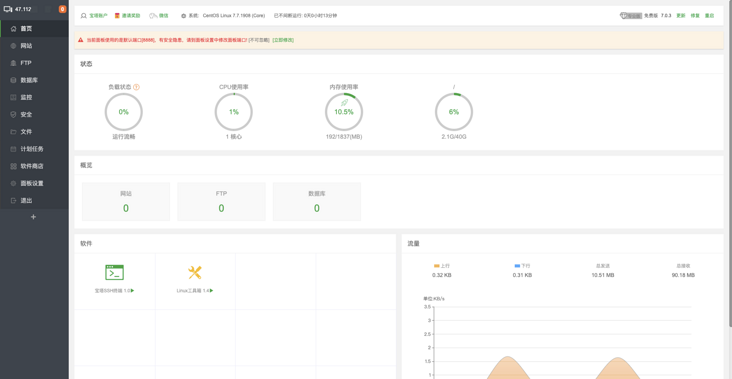Viewport: 732px width, 379px height.
Task: Click the gear icon before 系统
Action: pyautogui.click(x=183, y=16)
